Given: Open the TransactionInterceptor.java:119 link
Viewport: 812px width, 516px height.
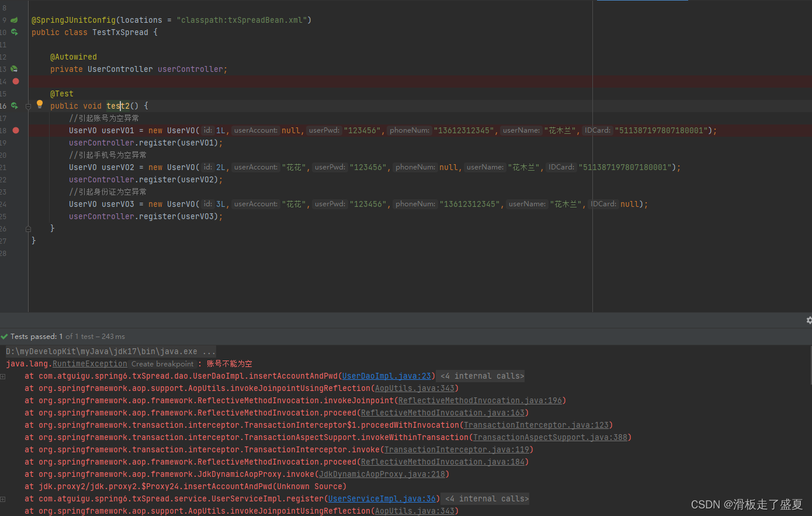Looking at the screenshot, I should pyautogui.click(x=456, y=450).
